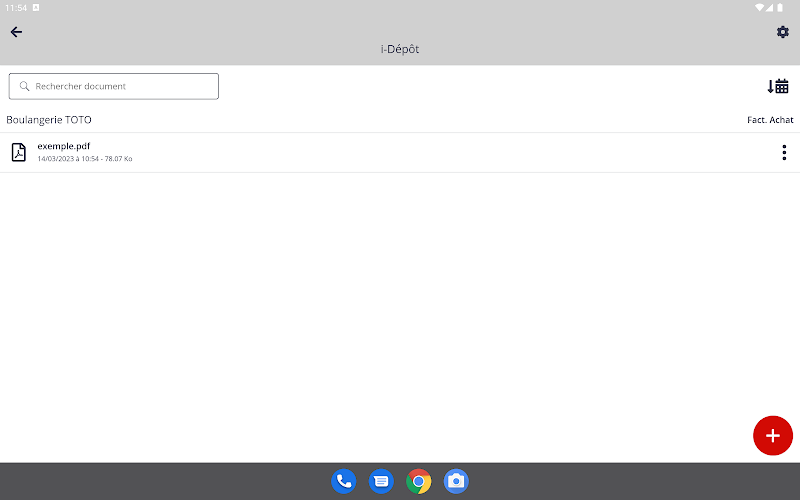The width and height of the screenshot is (800, 500).
Task: Open the exemple.pdf PDF file icon
Action: tap(19, 152)
